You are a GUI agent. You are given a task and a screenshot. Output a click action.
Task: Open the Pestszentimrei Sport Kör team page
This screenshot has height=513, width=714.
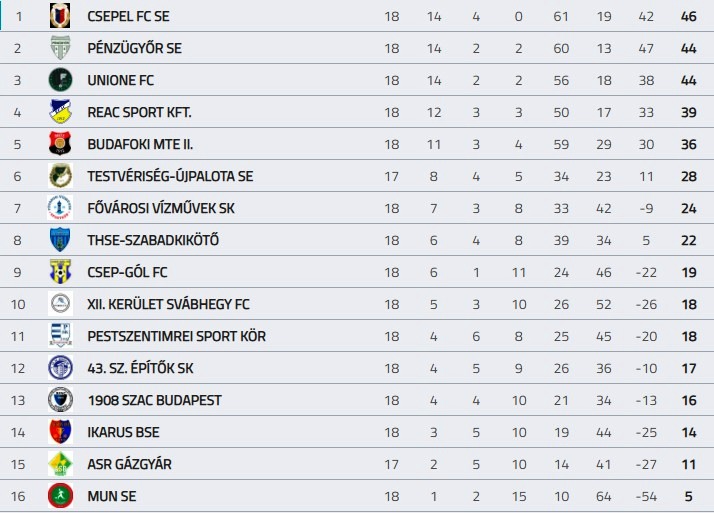[176, 336]
